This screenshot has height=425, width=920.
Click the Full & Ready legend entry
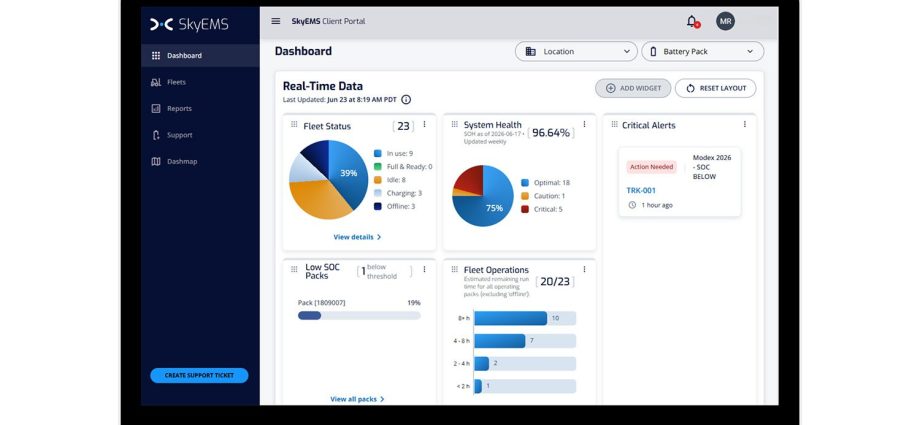(x=403, y=167)
